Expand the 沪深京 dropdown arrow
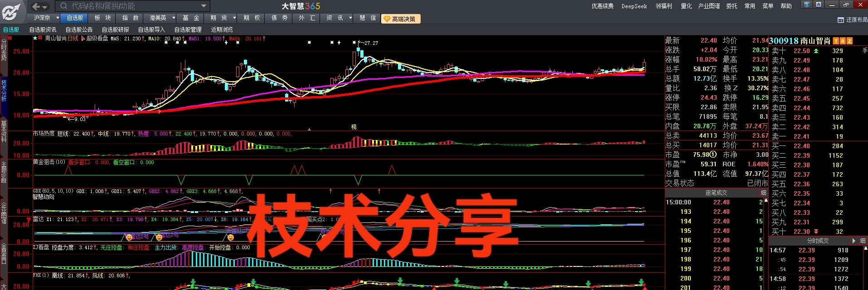The image size is (868, 290). (x=58, y=18)
